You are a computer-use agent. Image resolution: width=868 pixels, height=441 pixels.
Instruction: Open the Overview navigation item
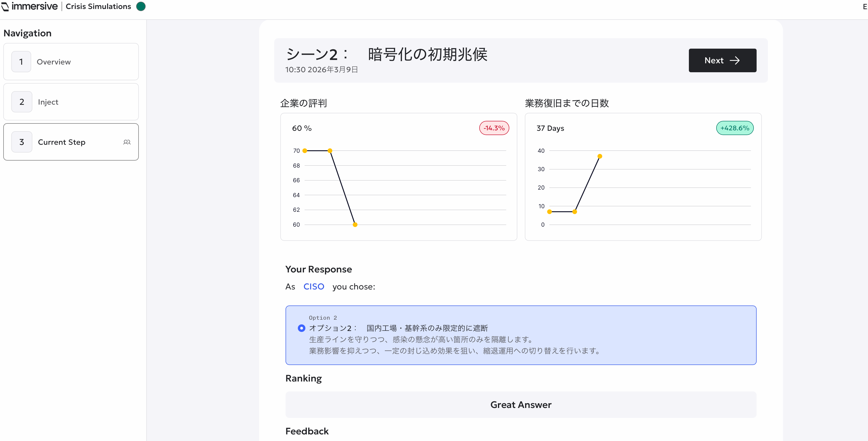54,62
